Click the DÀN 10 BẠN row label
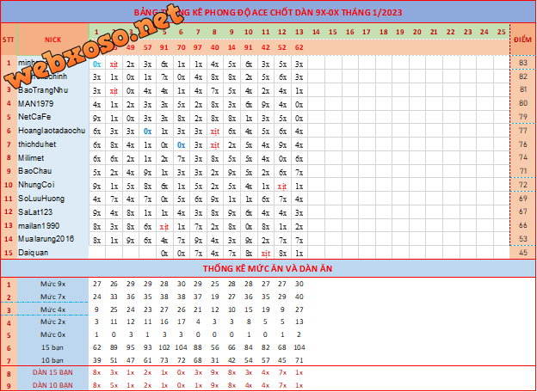Screen dimensions: 537x392 coord(52,385)
